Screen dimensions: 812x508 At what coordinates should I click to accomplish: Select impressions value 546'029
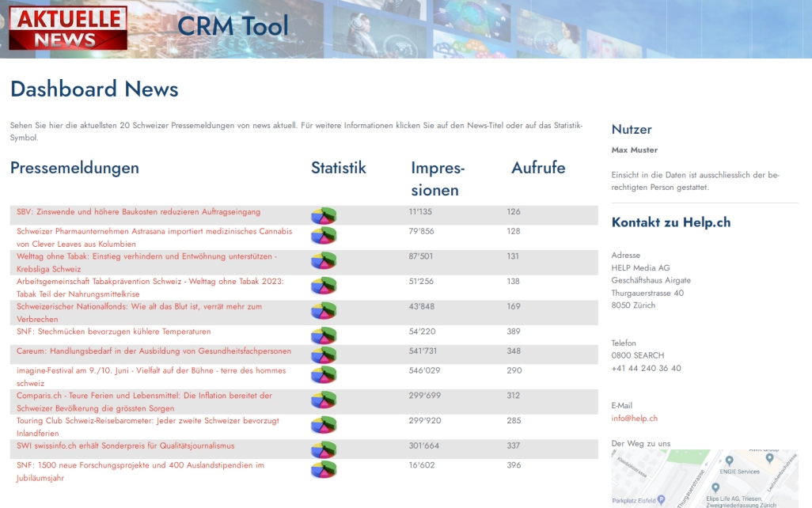tap(424, 371)
